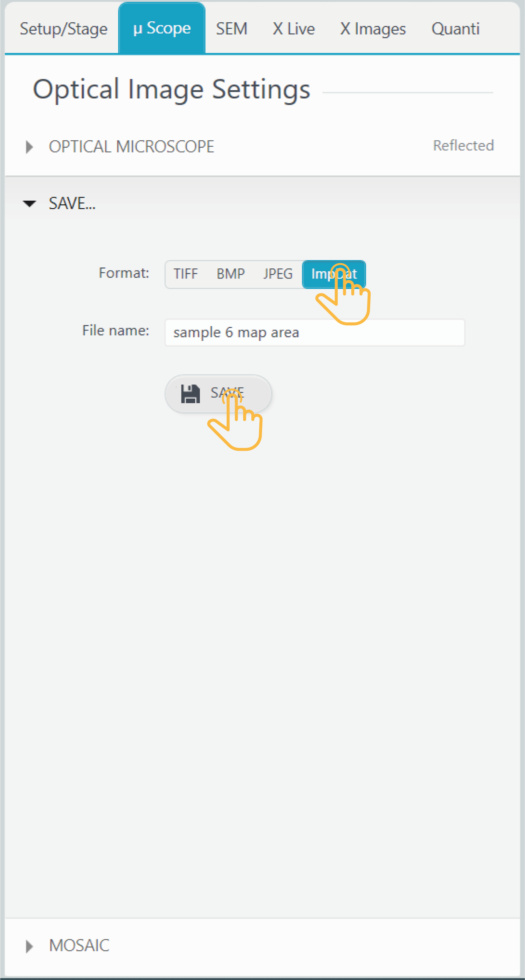
Task: Select the µ Scope tab
Action: coord(162,28)
